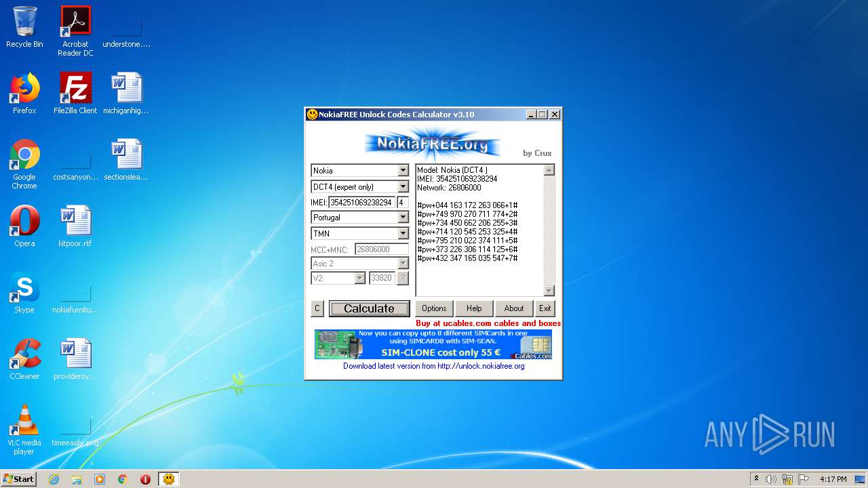This screenshot has height=488, width=868.
Task: Open provideroy... Word document icon
Action: (75, 359)
